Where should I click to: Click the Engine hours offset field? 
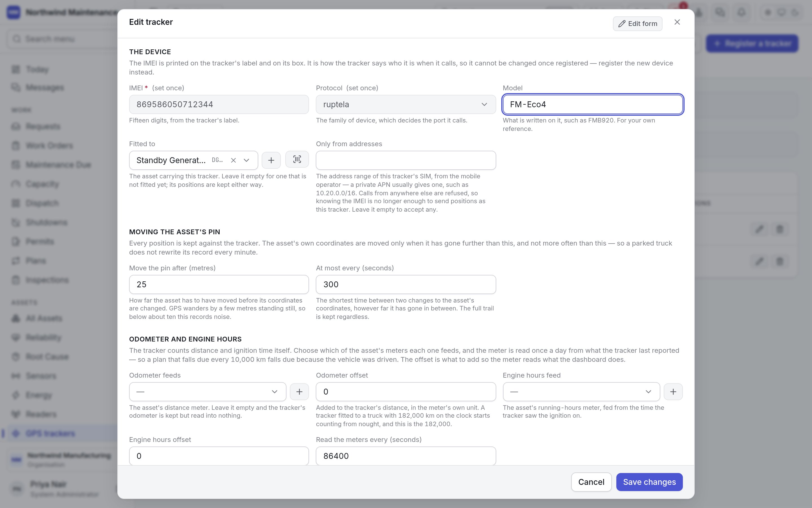tap(219, 456)
